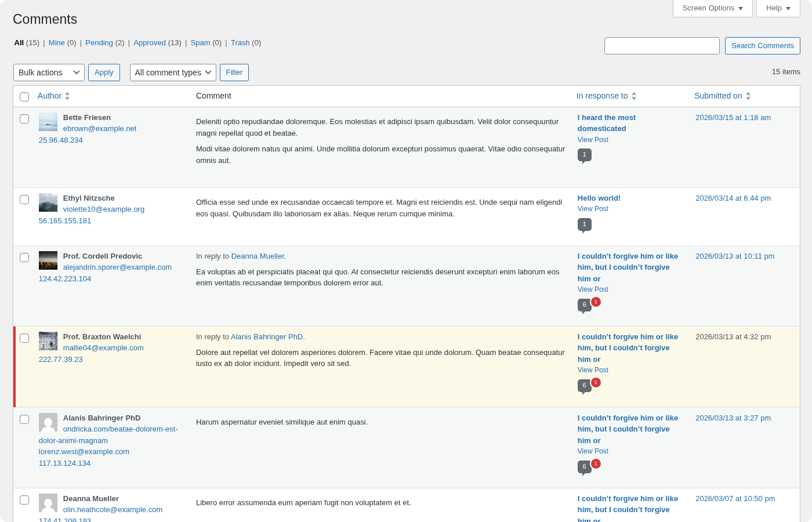Click inside the comment search field
Image resolution: width=812 pixels, height=522 pixels.
(661, 45)
